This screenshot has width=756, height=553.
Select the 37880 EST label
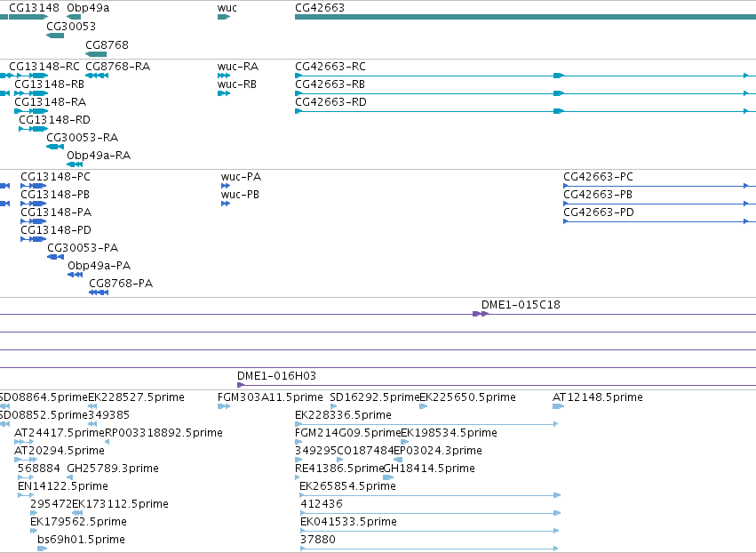coord(318,540)
